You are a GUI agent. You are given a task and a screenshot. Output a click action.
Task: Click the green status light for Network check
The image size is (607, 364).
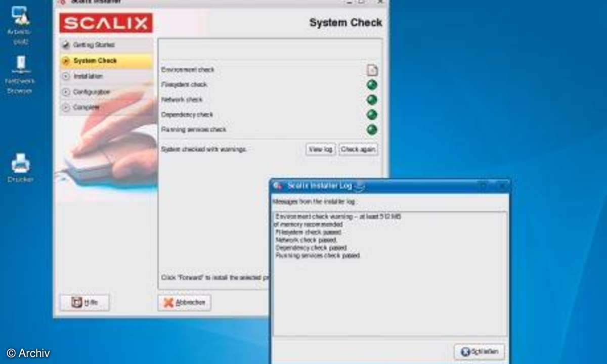[x=372, y=100]
